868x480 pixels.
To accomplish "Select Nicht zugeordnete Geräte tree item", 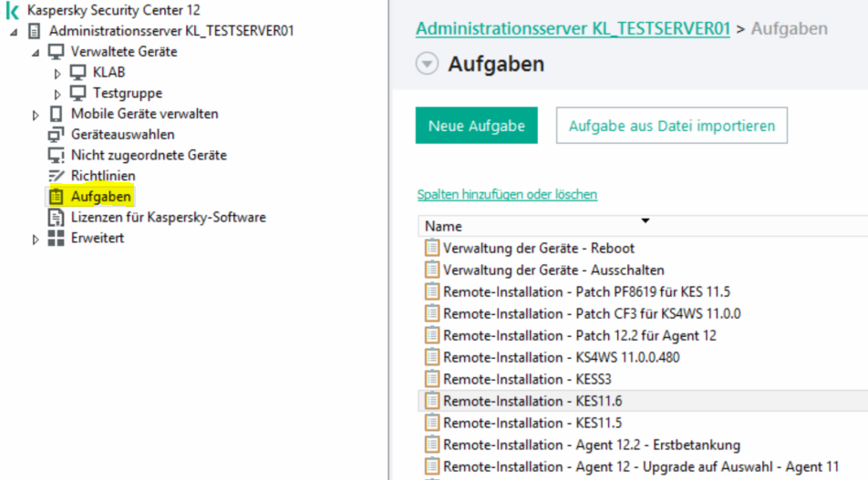I will (149, 156).
